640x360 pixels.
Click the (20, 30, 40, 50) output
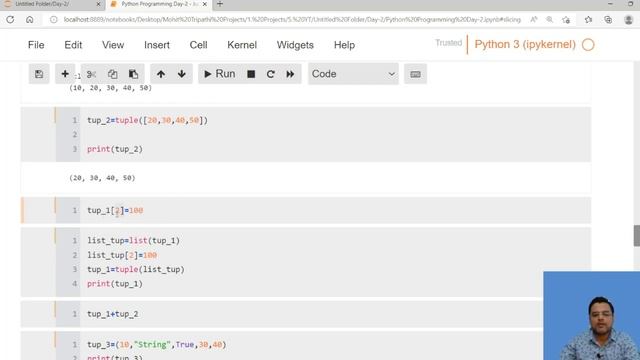102,178
